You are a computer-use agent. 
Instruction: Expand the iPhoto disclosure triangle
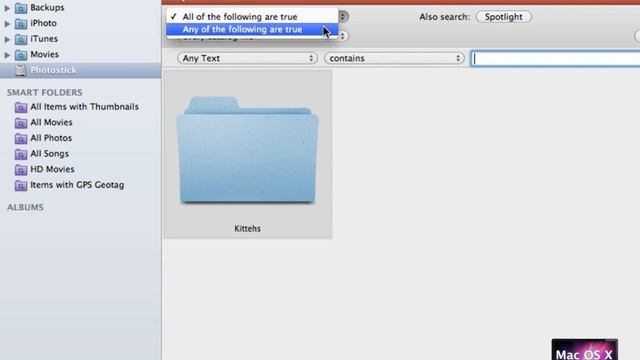tap(7, 24)
